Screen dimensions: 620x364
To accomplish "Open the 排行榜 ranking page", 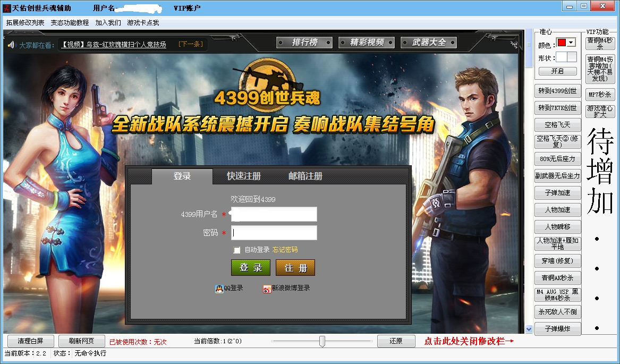I will (x=304, y=43).
